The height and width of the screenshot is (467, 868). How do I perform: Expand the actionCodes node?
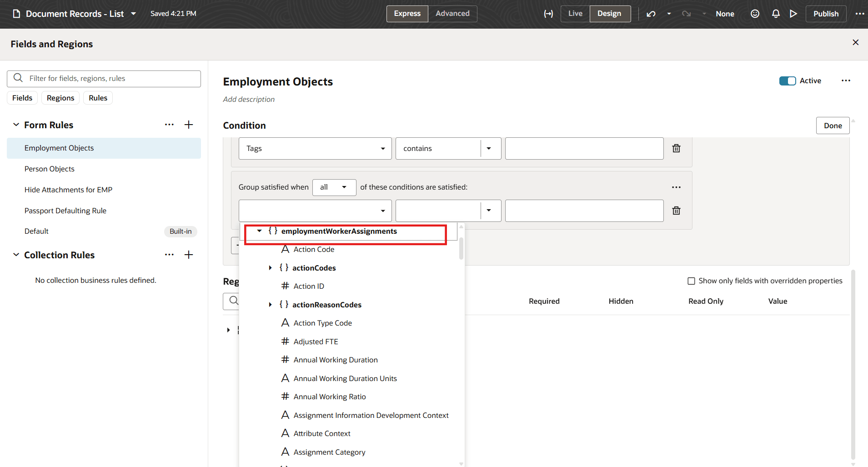point(270,268)
